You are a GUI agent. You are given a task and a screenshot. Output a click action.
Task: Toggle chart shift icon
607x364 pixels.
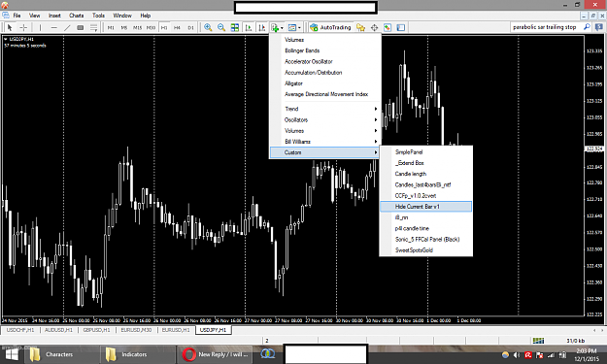261,27
